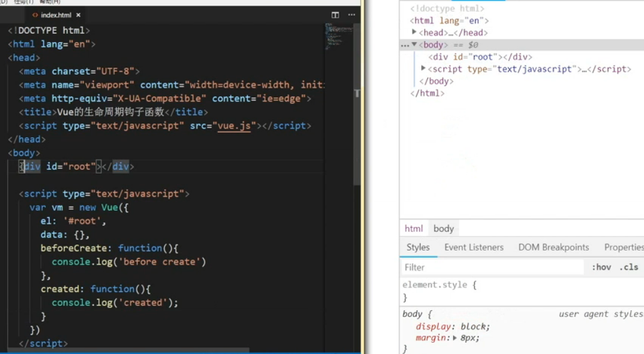Screen dimensions: 644x354
Task: Click the 'data: {},' line in editor
Action: 65,235
